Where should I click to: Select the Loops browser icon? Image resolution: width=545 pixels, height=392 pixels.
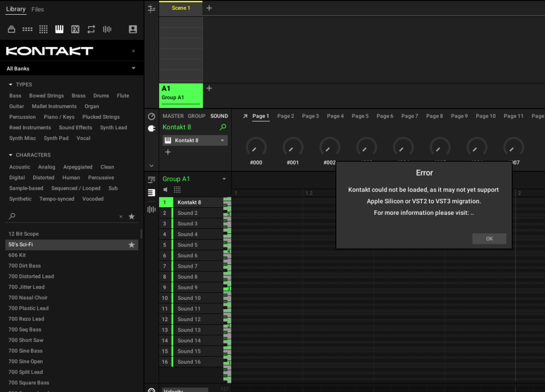coord(91,29)
